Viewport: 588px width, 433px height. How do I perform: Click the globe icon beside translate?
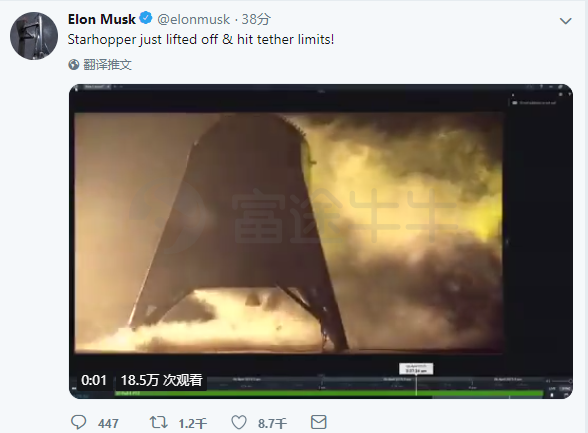74,64
